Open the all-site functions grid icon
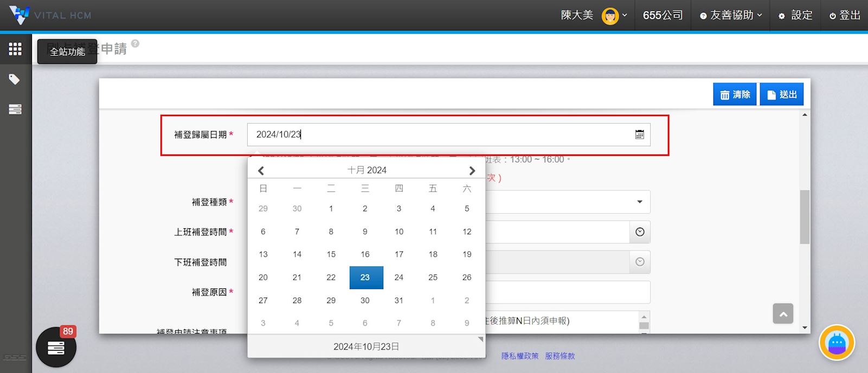Viewport: 868px width, 373px height. 15,49
